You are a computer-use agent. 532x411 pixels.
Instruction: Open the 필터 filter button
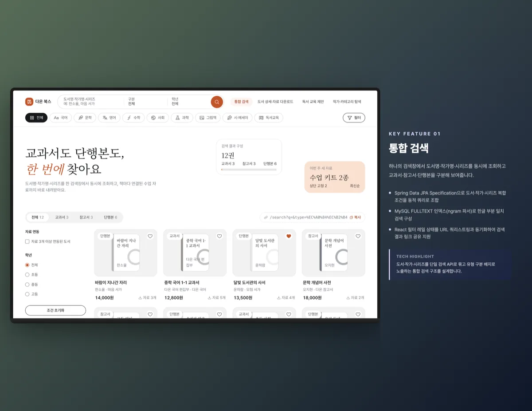click(354, 118)
